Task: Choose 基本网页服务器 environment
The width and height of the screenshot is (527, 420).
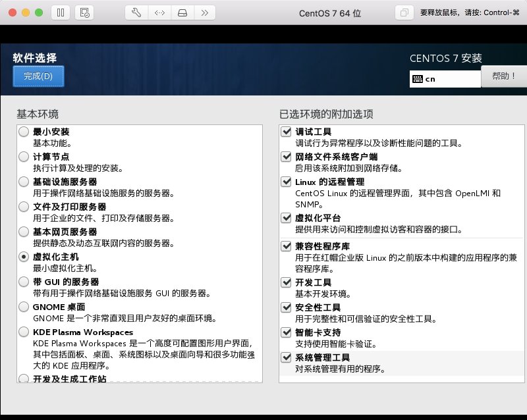Action: coord(24,232)
